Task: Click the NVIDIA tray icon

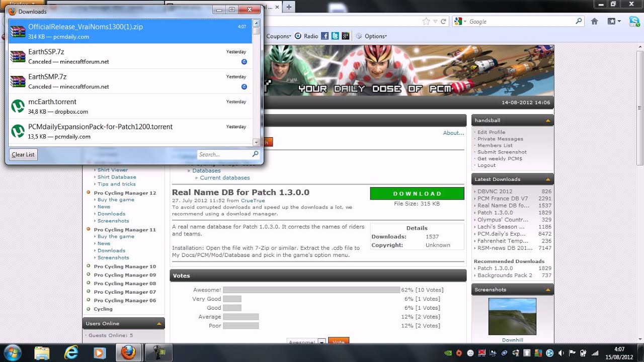Action: tap(448, 353)
